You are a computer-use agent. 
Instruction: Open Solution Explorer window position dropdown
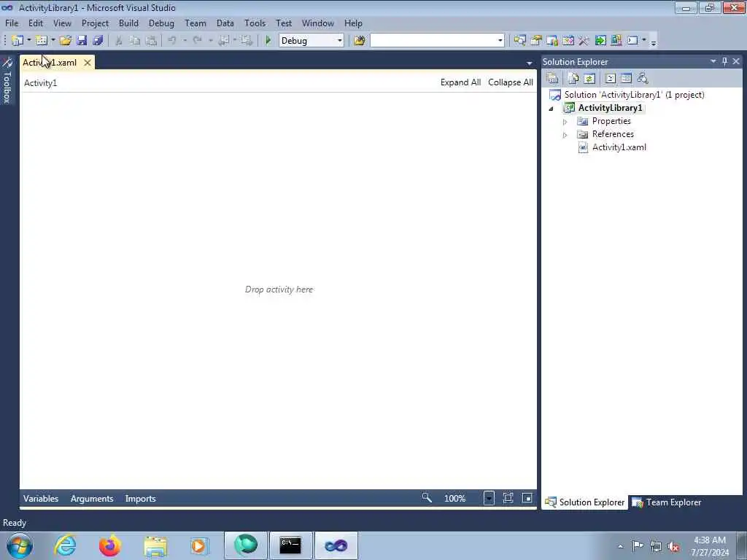click(x=713, y=61)
